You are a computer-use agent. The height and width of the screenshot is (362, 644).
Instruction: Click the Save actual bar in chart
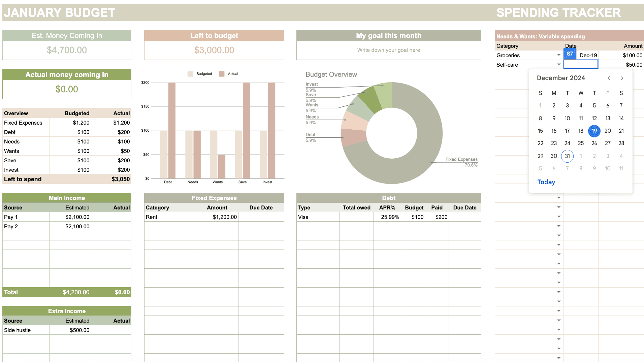246,131
